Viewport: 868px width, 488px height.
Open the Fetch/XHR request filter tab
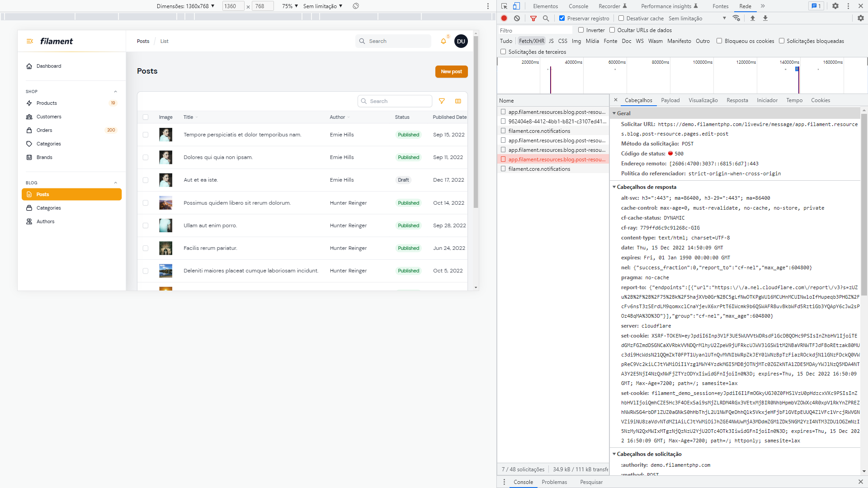[532, 41]
